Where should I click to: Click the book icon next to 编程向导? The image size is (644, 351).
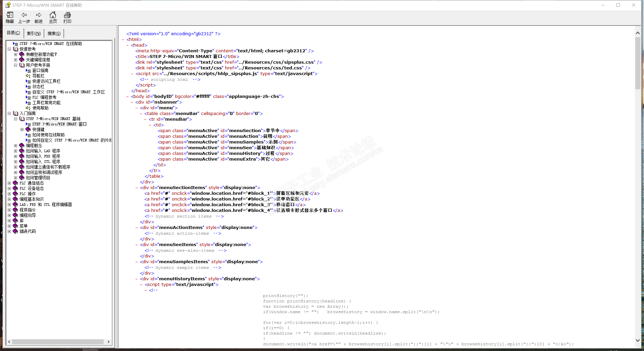point(15,215)
